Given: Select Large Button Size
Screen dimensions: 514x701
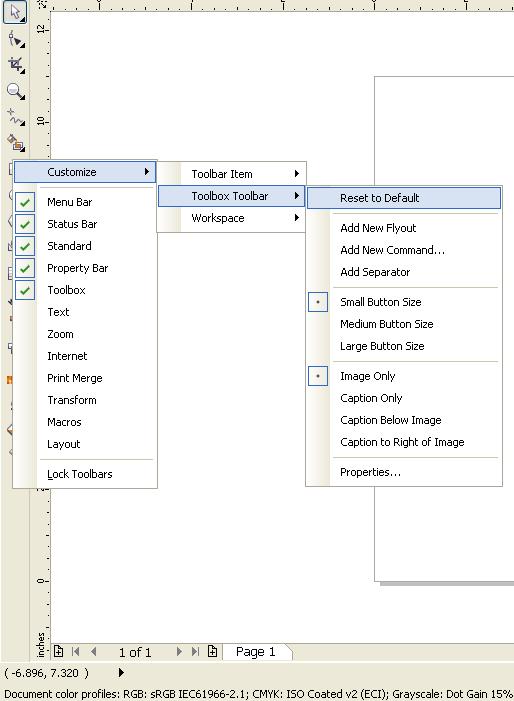Looking at the screenshot, I should click(x=404, y=346).
